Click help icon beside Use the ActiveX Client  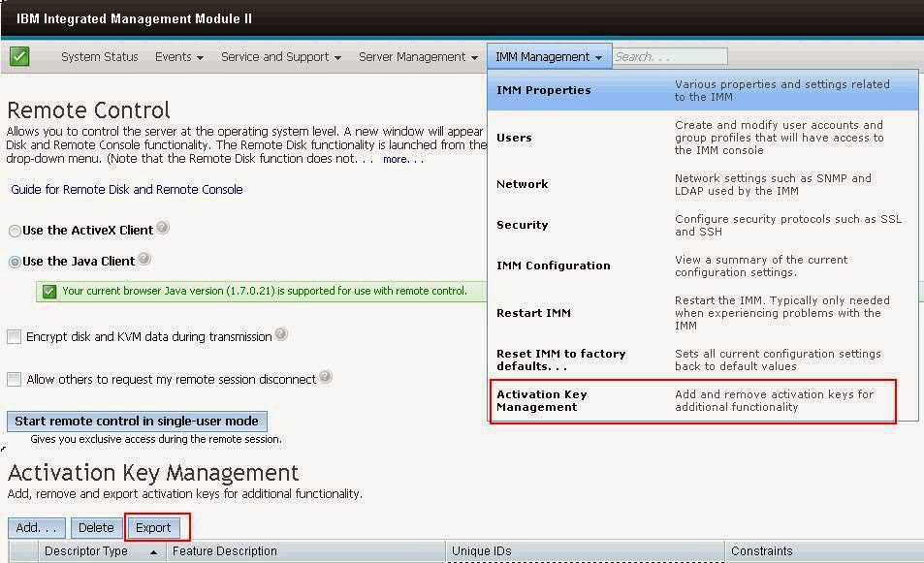click(163, 228)
